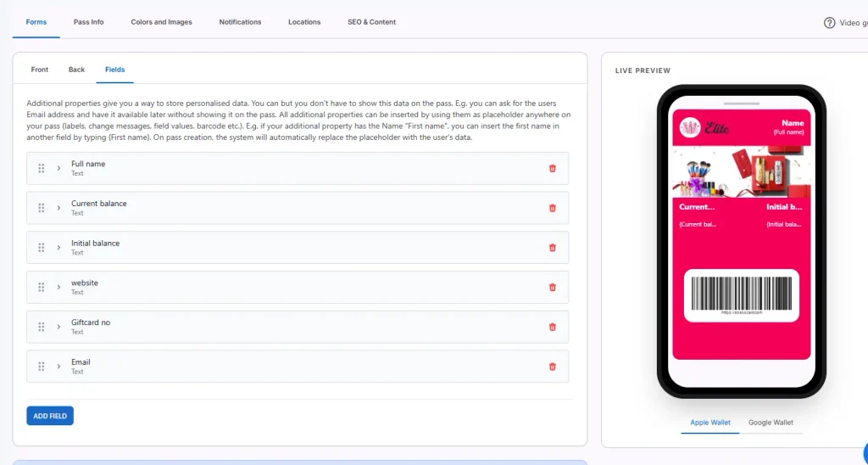Screen dimensions: 868x465
Task: Open the Locations tab
Action: (304, 22)
